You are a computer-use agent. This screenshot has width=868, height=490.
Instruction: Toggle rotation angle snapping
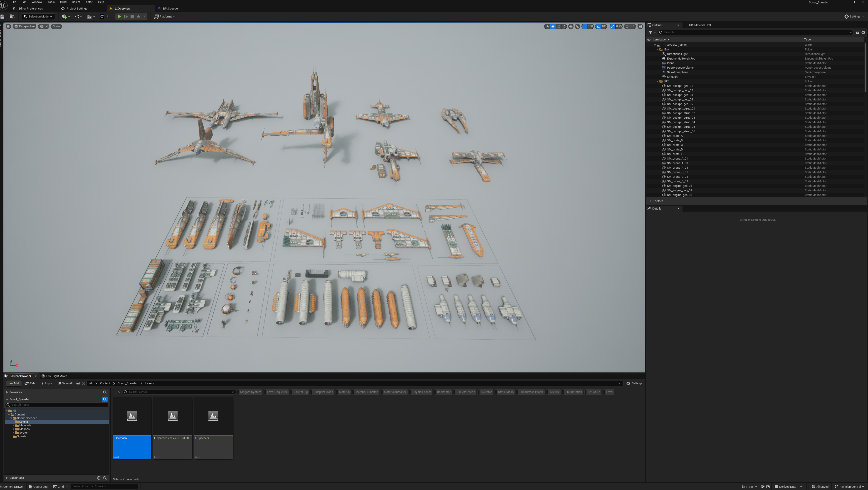point(598,26)
